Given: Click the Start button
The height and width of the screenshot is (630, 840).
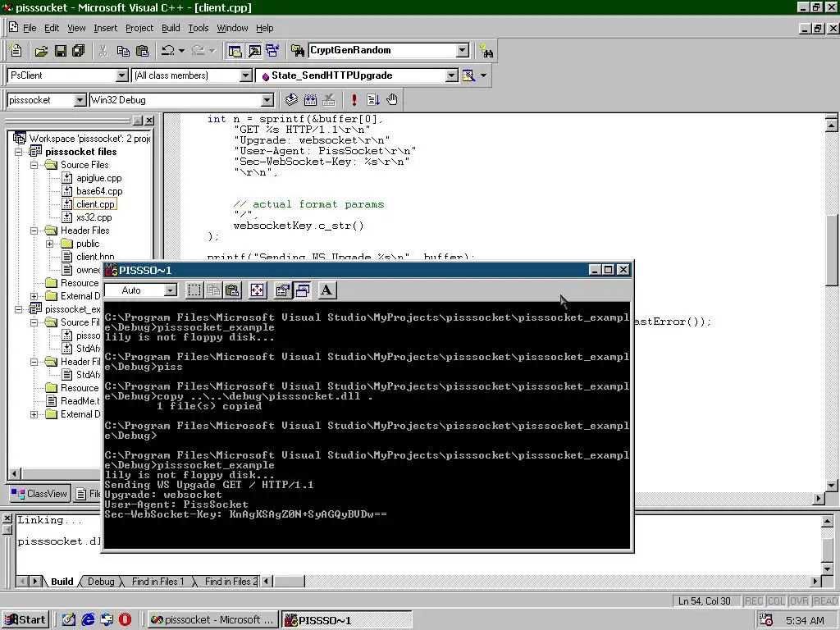Looking at the screenshot, I should click(25, 620).
